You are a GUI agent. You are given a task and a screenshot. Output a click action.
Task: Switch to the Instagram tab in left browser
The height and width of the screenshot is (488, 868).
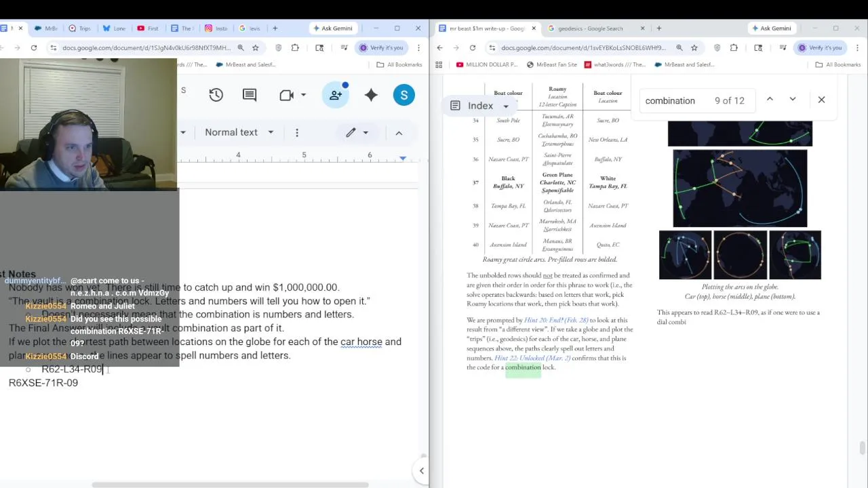[216, 28]
